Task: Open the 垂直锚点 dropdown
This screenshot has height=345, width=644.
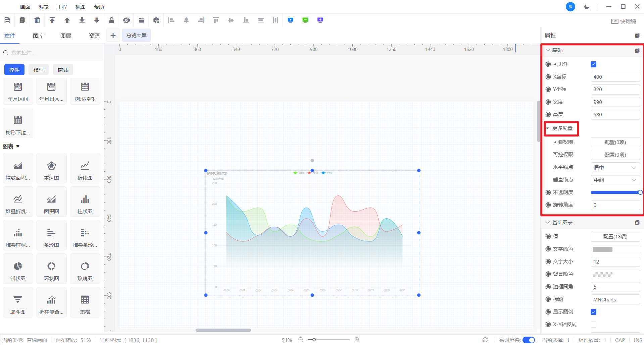Action: [615, 180]
